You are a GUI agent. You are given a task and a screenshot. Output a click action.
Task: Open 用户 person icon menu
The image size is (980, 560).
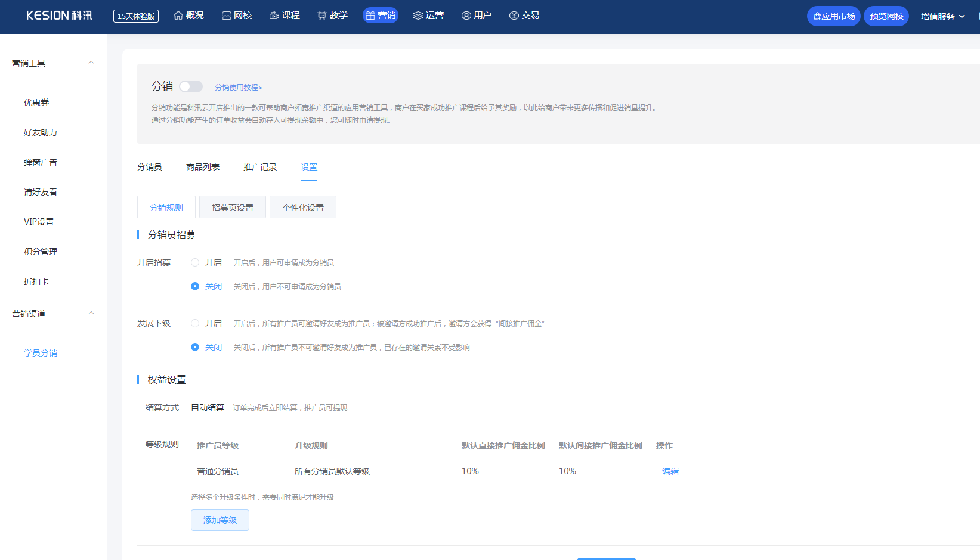click(x=477, y=16)
